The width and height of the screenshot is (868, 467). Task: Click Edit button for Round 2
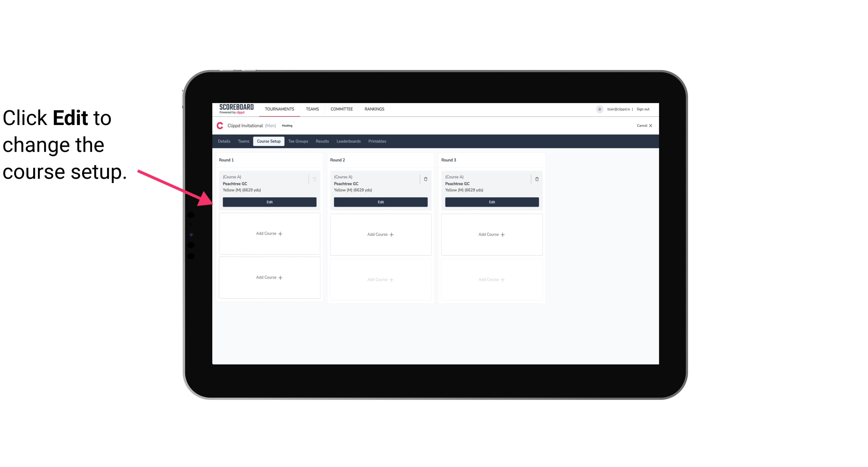pyautogui.click(x=380, y=202)
